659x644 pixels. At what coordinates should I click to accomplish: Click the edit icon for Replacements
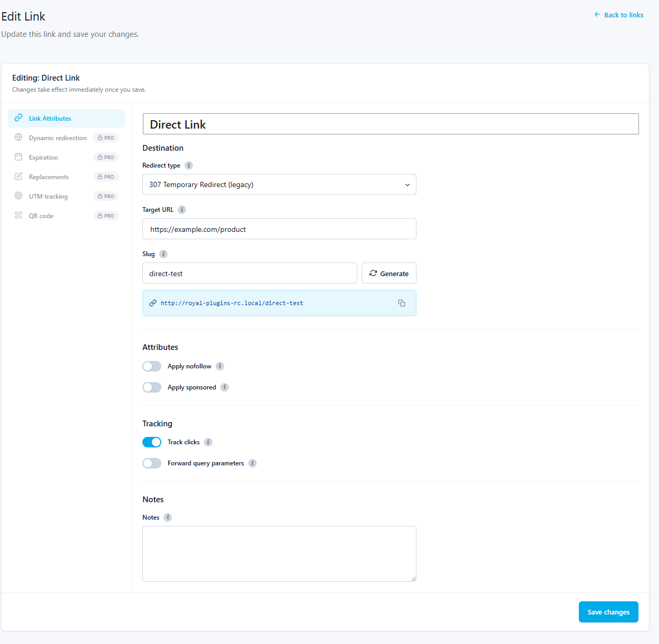(18, 177)
